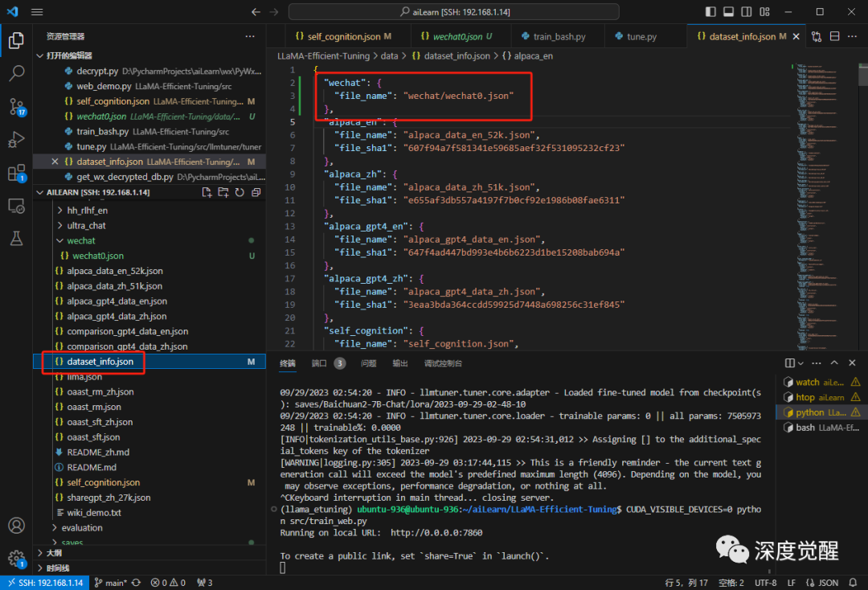Viewport: 868px width, 590px height.
Task: Create a new file in AILEARN
Action: click(207, 192)
